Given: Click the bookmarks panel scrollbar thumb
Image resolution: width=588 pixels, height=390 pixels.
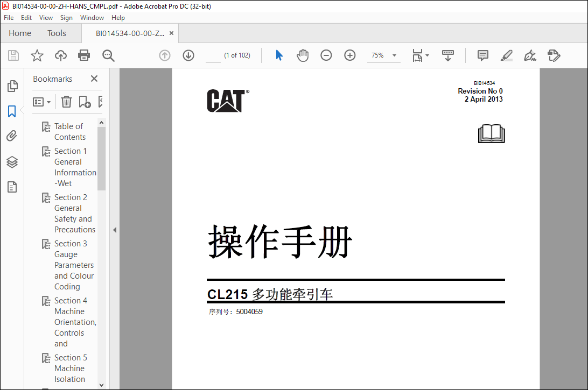Looking at the screenshot, I should click(101, 159).
